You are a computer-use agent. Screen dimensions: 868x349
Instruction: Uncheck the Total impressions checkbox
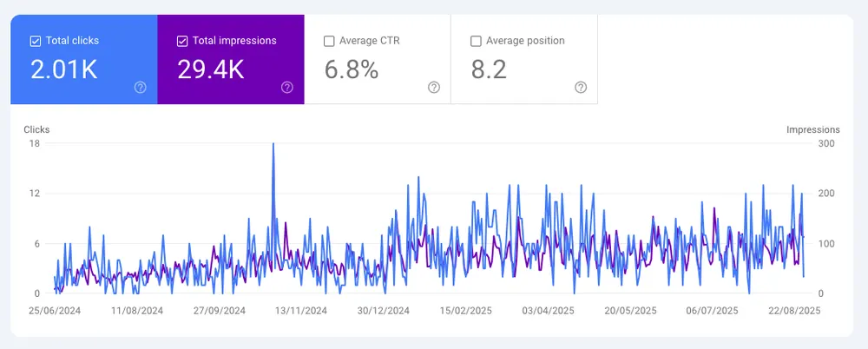182,41
